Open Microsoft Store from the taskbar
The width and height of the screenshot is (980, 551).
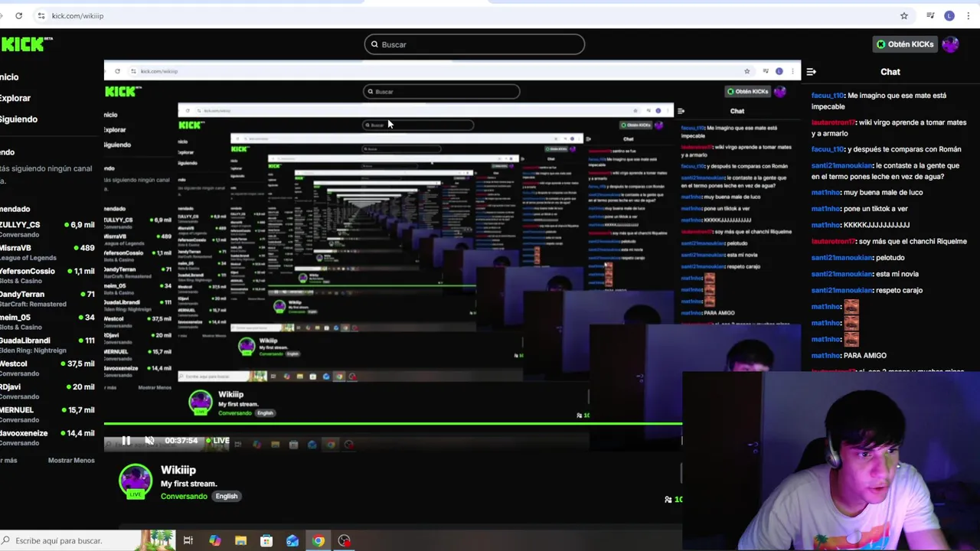(266, 541)
